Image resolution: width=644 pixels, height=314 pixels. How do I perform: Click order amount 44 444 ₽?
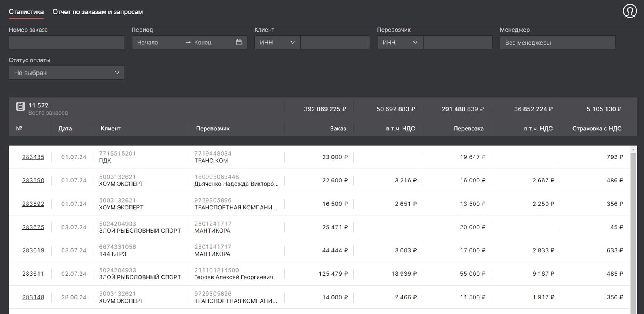point(335,250)
